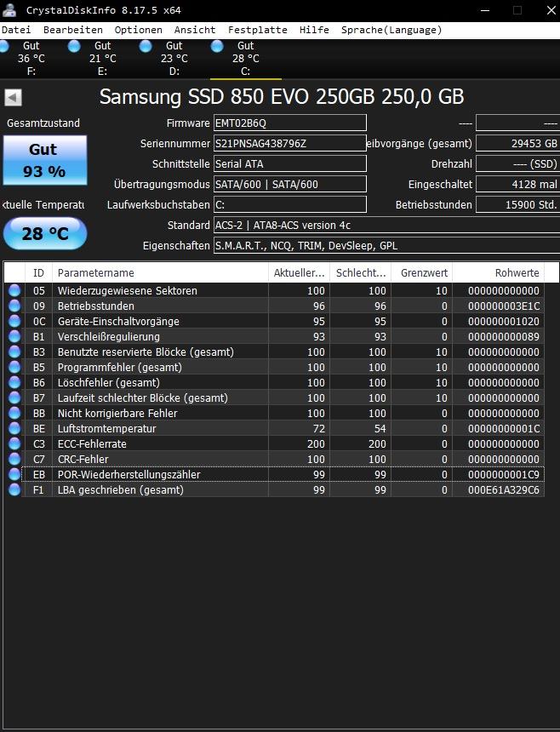560x732 pixels.
Task: Minimize the CrystalDiskInfo window
Action: (x=485, y=10)
